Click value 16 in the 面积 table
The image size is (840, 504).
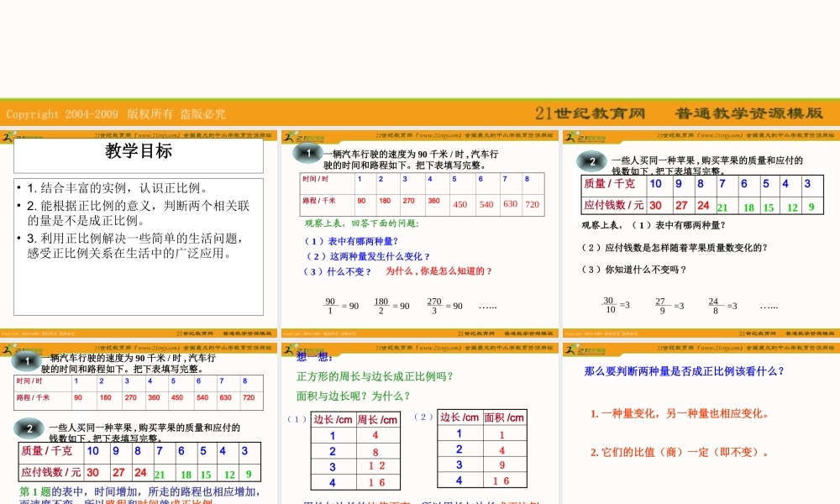[x=501, y=481]
